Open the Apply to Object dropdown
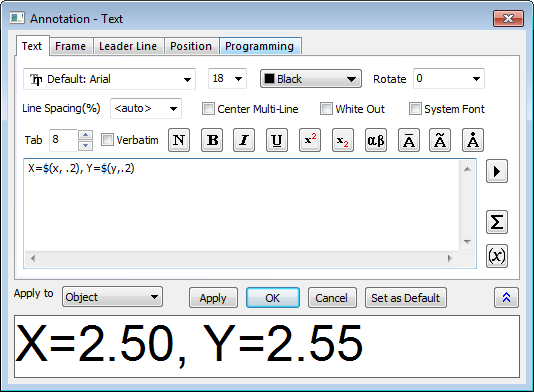534x392 pixels. pyautogui.click(x=112, y=297)
